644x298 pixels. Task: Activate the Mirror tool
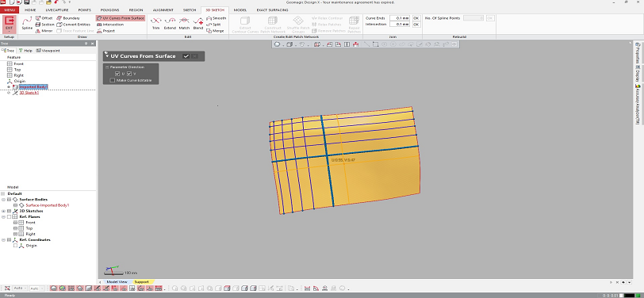[x=44, y=31]
